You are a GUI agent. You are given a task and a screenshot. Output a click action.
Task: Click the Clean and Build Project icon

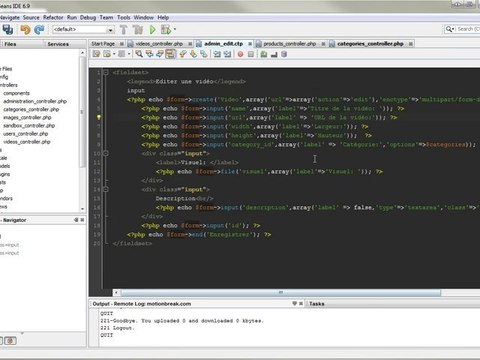[138, 30]
